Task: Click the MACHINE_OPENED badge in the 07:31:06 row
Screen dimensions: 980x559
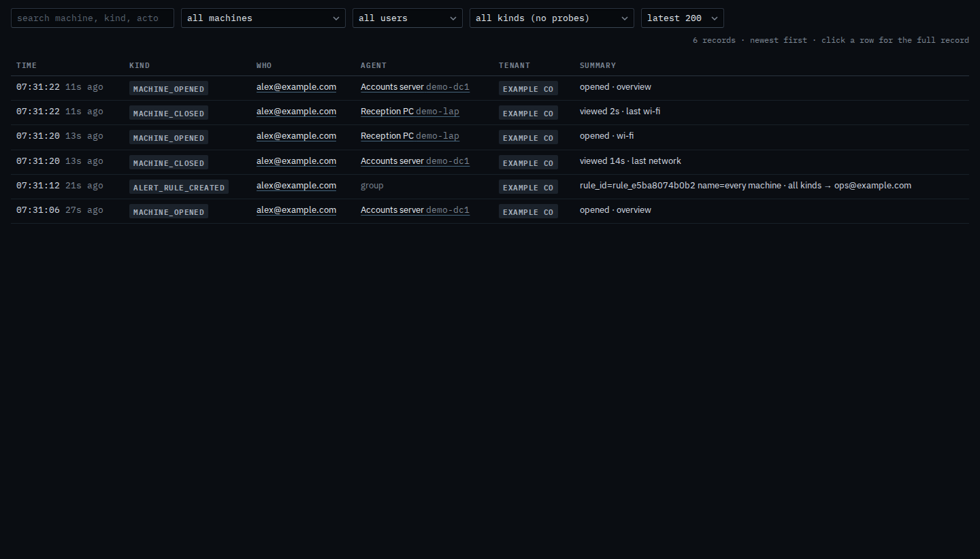Action: click(x=169, y=211)
